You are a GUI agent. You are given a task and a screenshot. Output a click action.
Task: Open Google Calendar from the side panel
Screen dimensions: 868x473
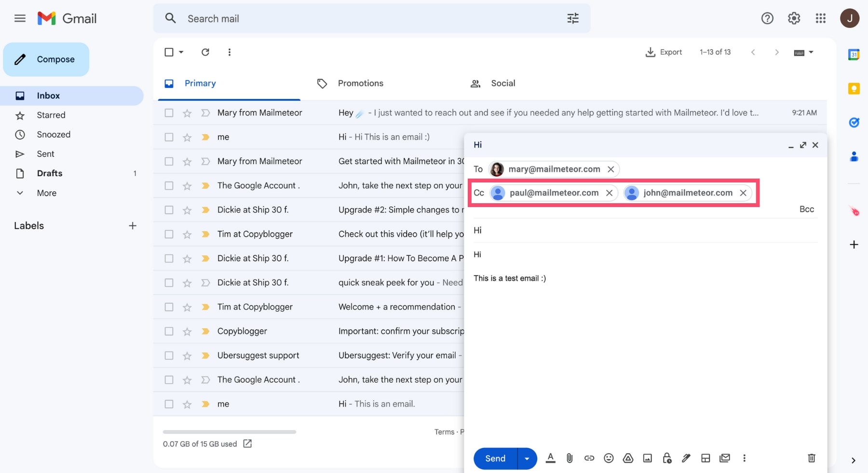tap(854, 55)
